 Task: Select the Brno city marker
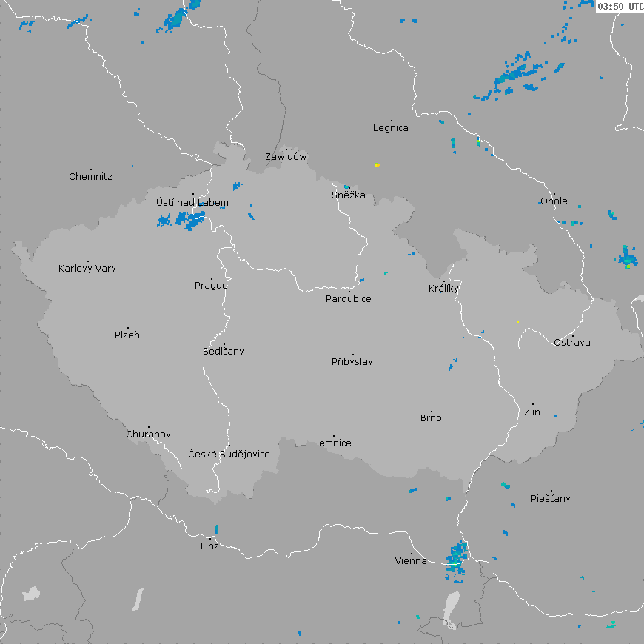pyautogui.click(x=431, y=412)
